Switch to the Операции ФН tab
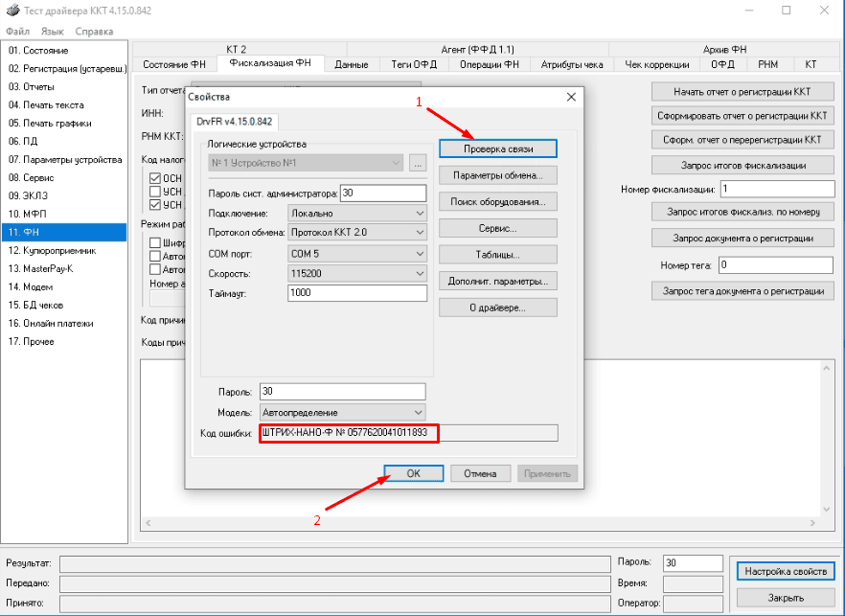 pyautogui.click(x=489, y=64)
